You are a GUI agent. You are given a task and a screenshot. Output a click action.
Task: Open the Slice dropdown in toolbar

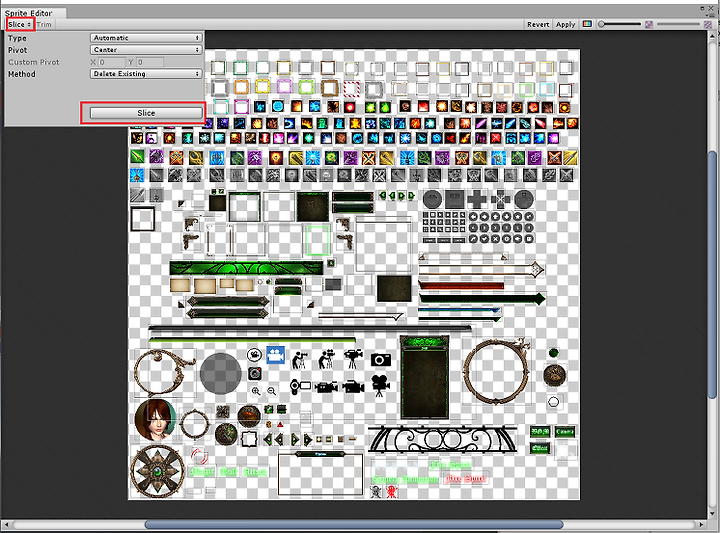click(x=19, y=24)
